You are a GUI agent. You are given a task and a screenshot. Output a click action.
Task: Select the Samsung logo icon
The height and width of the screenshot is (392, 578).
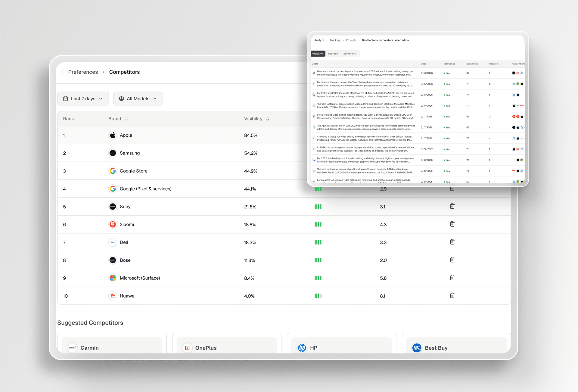[113, 153]
